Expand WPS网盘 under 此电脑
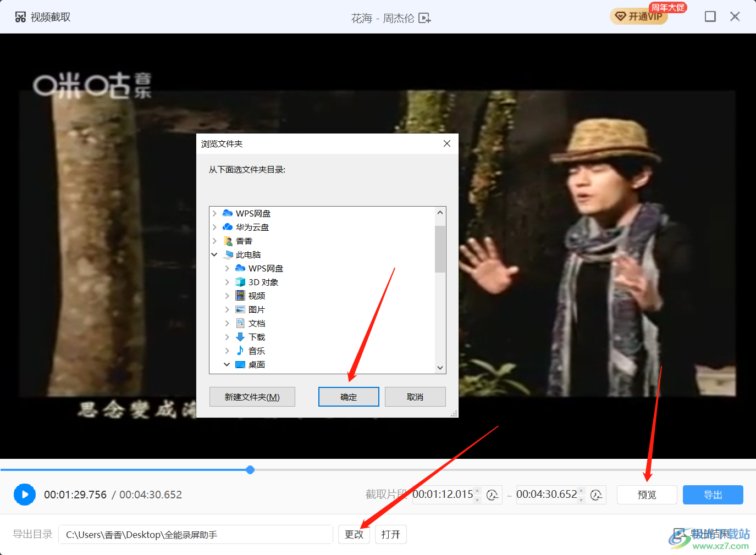Image resolution: width=756 pixels, height=555 pixels. tap(227, 268)
